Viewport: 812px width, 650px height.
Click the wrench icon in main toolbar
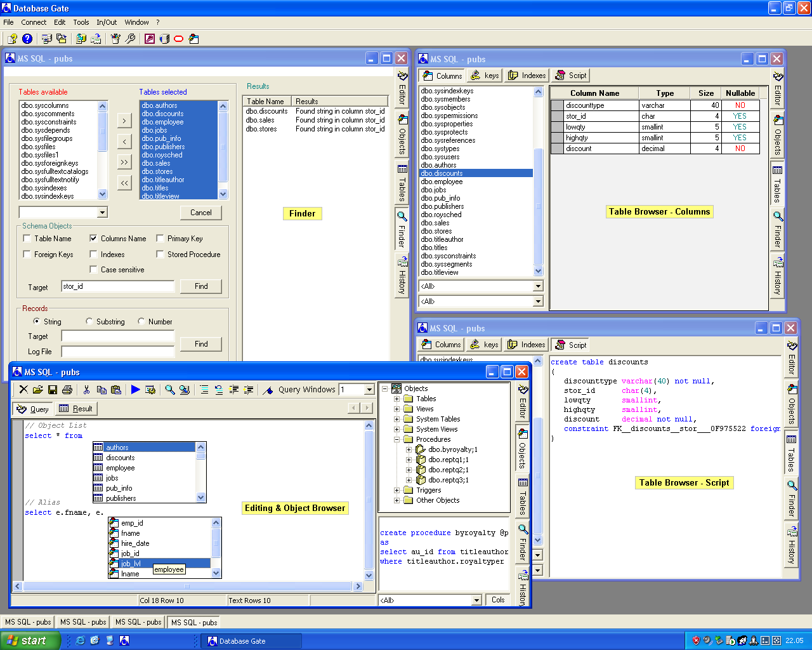[130, 39]
